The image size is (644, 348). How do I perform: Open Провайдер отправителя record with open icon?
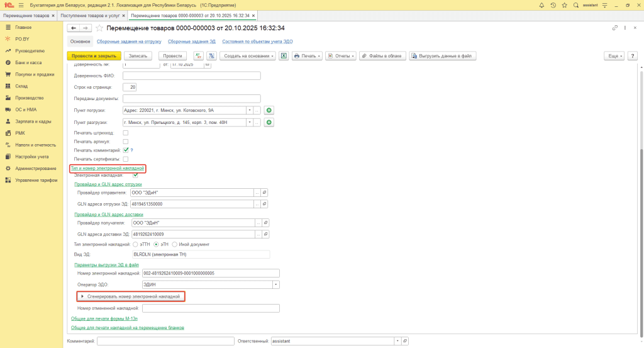pyautogui.click(x=264, y=193)
